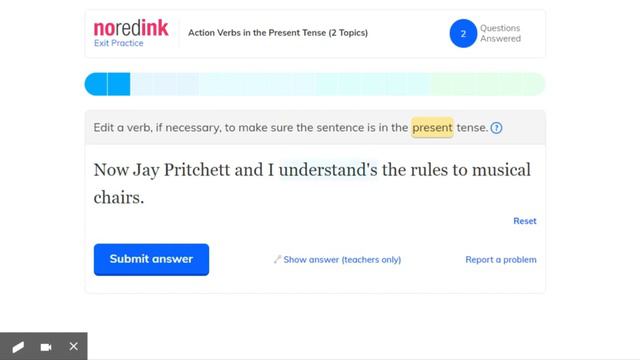Image resolution: width=640 pixels, height=360 pixels.
Task: Click the pen annotation tool icon
Action: pos(18,347)
